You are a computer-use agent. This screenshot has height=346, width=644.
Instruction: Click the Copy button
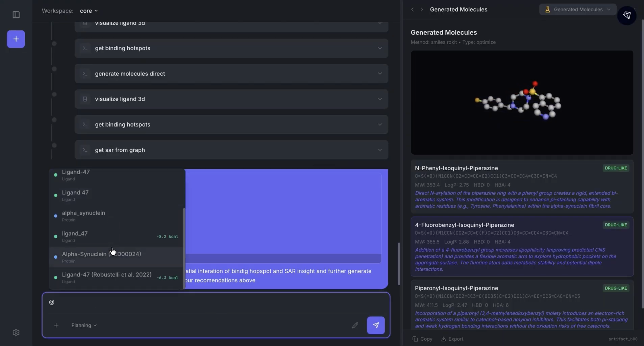point(422,339)
